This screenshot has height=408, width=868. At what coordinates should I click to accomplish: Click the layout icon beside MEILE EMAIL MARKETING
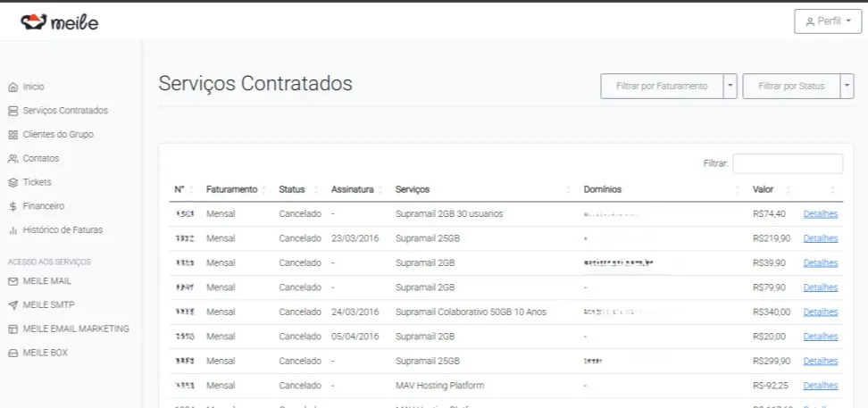(13, 329)
